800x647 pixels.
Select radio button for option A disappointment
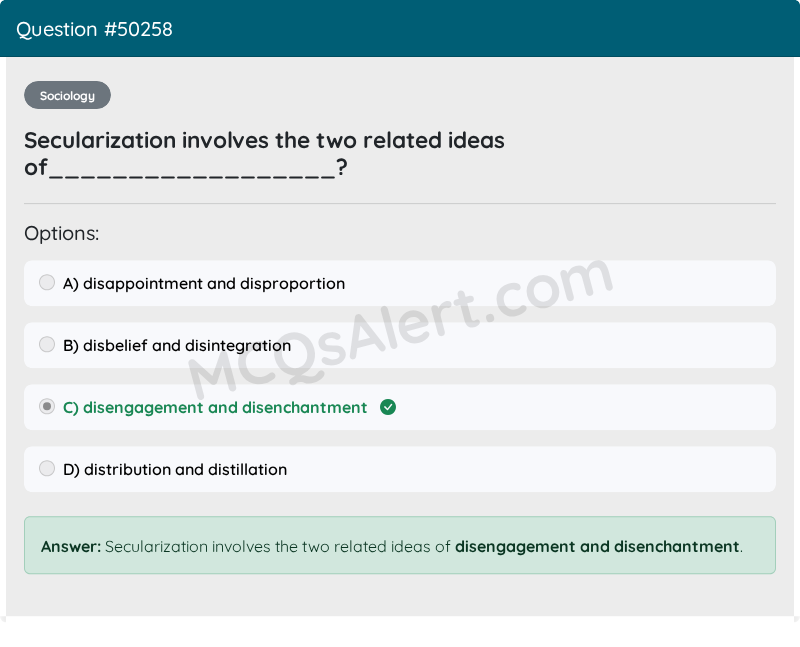pyautogui.click(x=47, y=282)
